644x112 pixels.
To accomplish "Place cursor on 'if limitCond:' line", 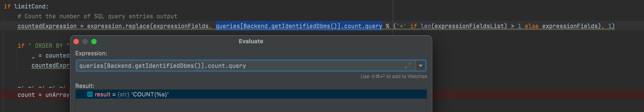I will pos(26,6).
